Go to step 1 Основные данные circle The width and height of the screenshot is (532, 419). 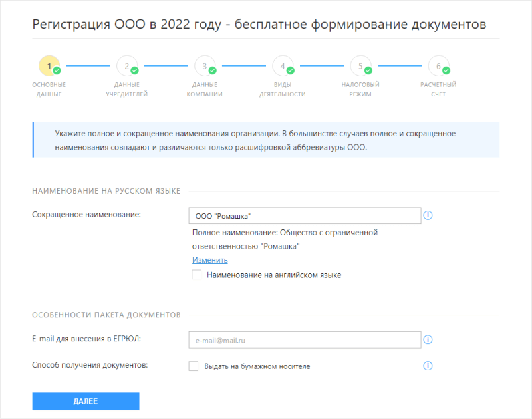point(49,66)
